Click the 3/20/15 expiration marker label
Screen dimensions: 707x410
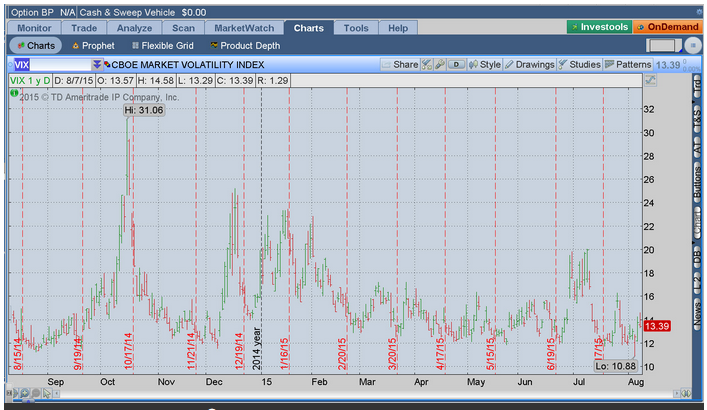(392, 354)
